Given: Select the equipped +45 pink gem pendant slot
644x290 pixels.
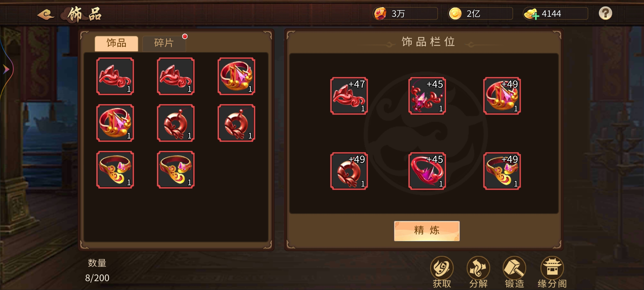Looking at the screenshot, I should 427,96.
